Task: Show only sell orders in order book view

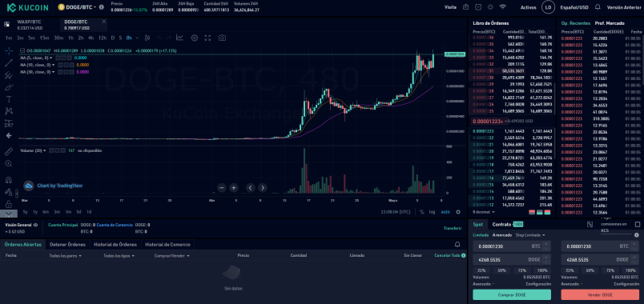Action: pyautogui.click(x=532, y=212)
